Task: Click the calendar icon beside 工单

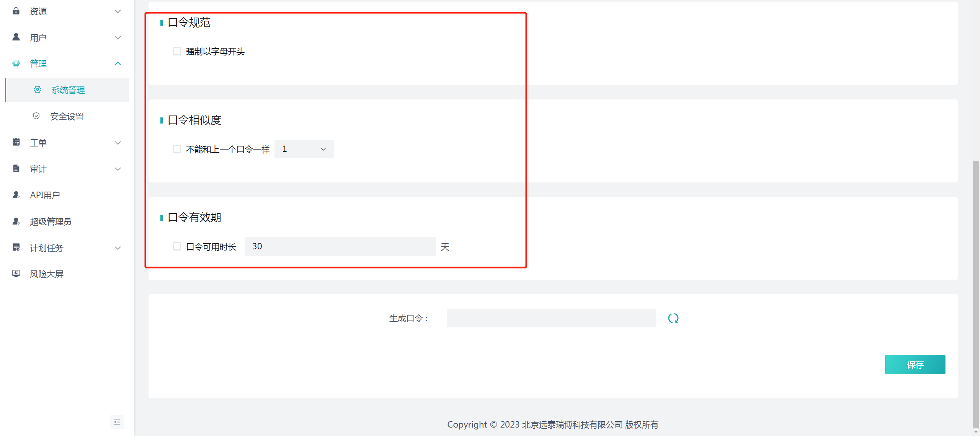Action: pos(16,142)
